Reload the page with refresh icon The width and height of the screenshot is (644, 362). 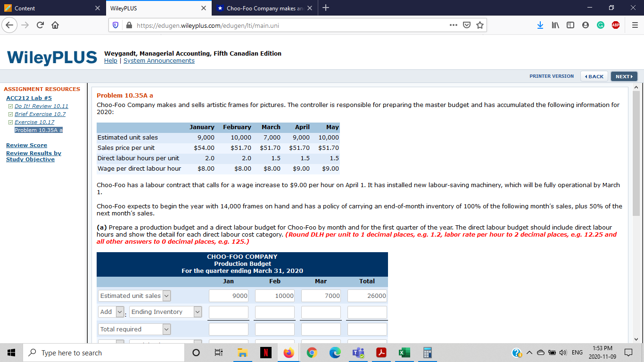(40, 25)
